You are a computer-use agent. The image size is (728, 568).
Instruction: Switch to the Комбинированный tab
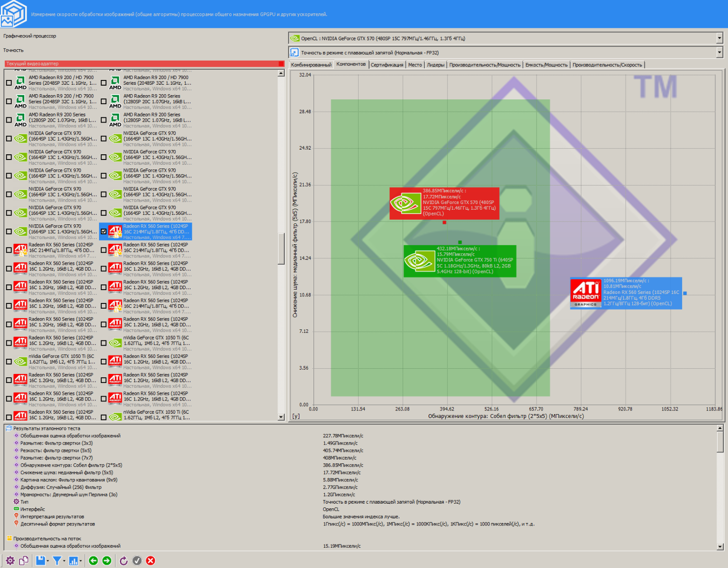coord(311,65)
